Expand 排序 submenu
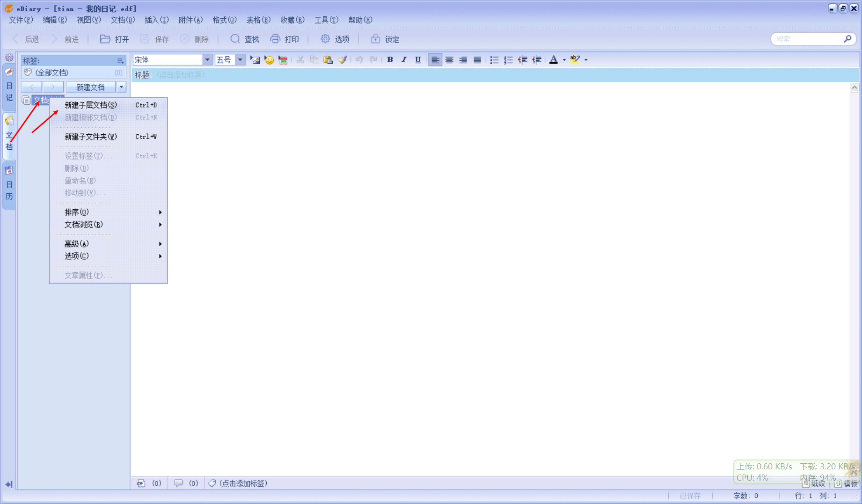Image resolution: width=862 pixels, height=504 pixels. pyautogui.click(x=109, y=212)
